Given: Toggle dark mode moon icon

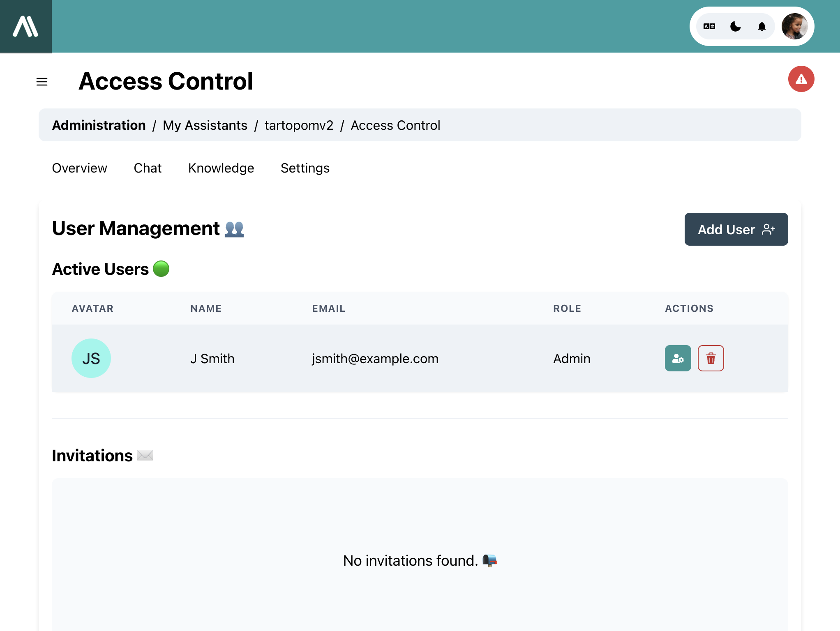Looking at the screenshot, I should coord(734,27).
